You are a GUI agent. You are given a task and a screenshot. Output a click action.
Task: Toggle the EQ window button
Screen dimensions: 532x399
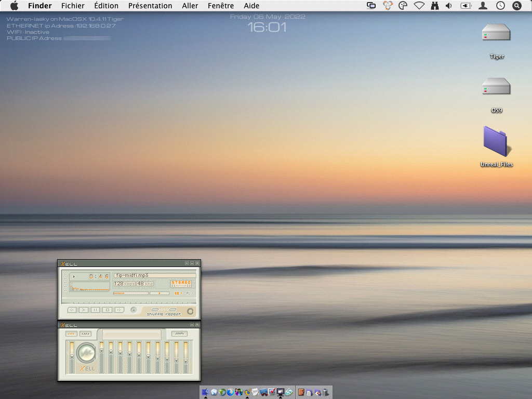point(178,293)
